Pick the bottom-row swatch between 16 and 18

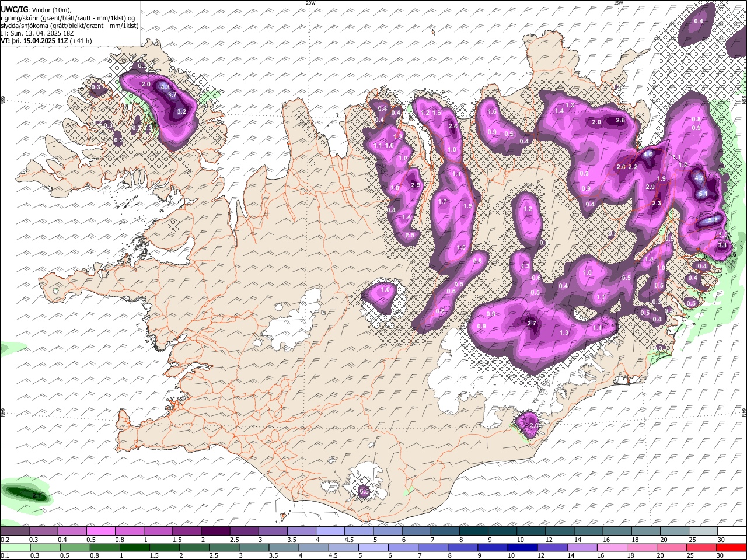point(613,547)
